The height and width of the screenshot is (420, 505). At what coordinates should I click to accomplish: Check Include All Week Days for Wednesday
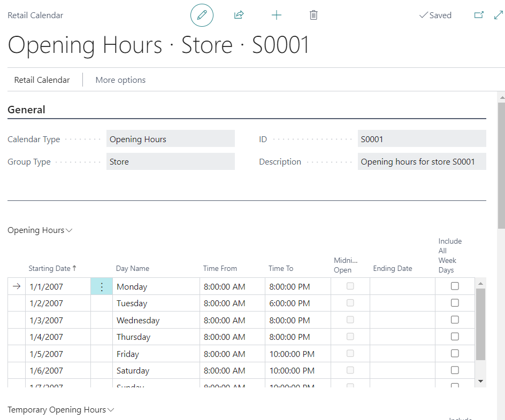click(455, 320)
